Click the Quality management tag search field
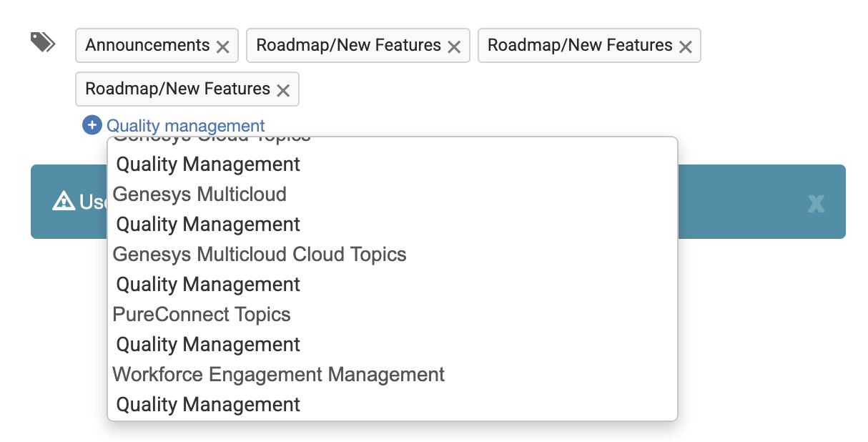The image size is (868, 442). point(186,126)
